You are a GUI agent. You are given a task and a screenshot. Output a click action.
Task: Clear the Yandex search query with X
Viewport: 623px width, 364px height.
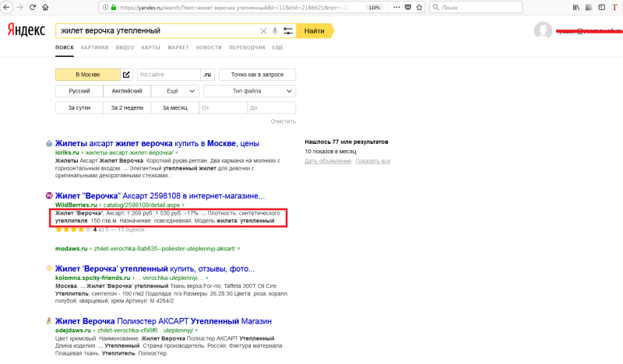coord(263,31)
